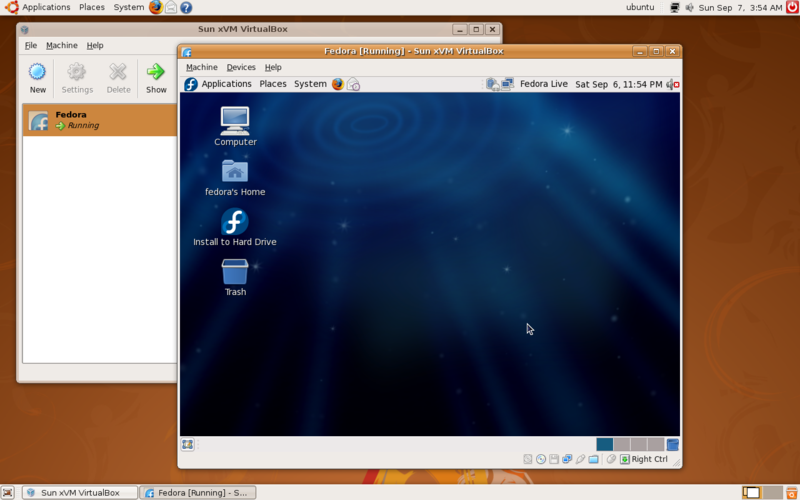The height and width of the screenshot is (500, 800).
Task: Open the Machine menu in VirtualBox manager window
Action: pyautogui.click(x=62, y=45)
